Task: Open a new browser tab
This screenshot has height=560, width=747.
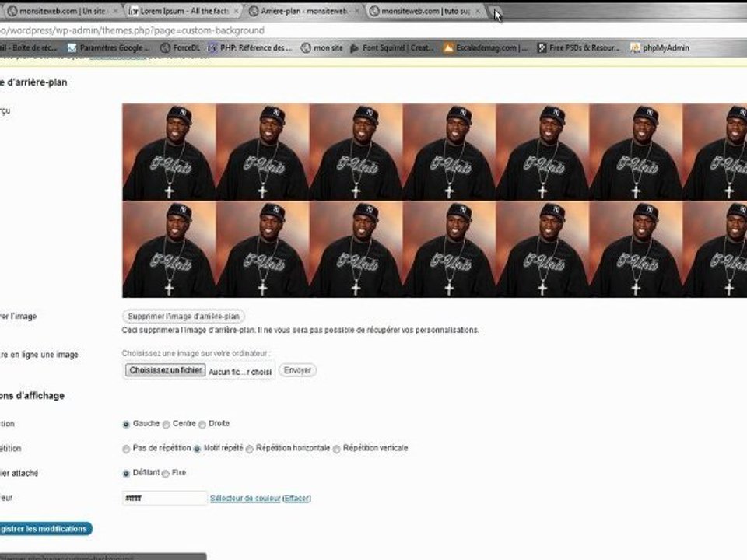Action: click(496, 12)
